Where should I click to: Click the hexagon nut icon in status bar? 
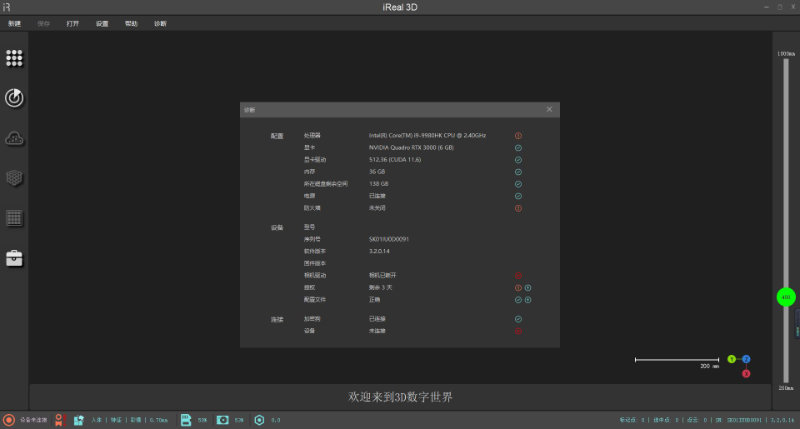[259, 420]
